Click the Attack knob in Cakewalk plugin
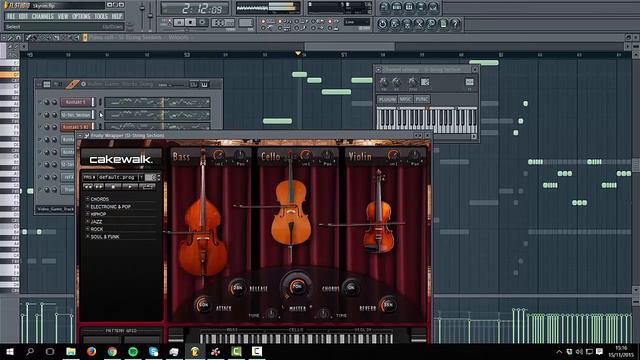This screenshot has width=640, height=360. point(203,304)
